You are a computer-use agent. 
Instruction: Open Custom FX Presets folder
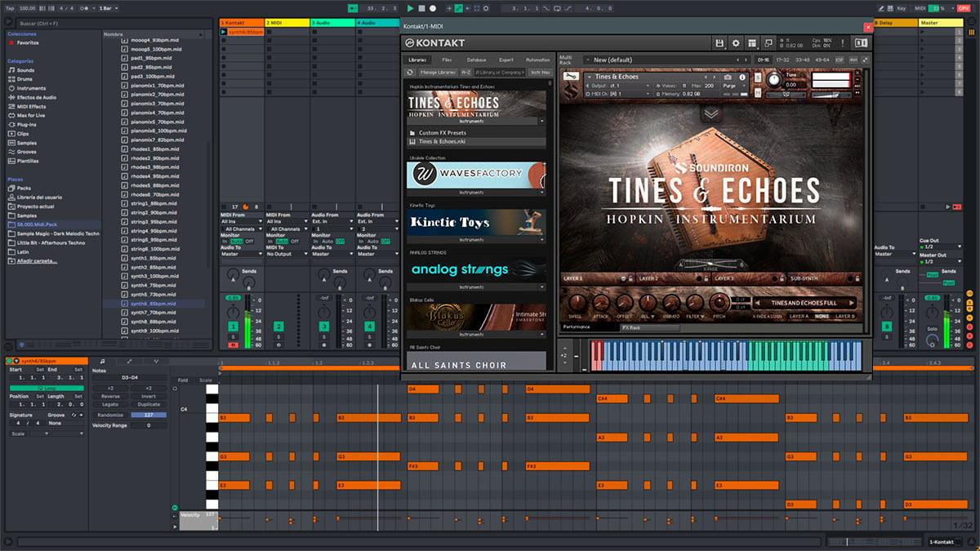click(442, 132)
